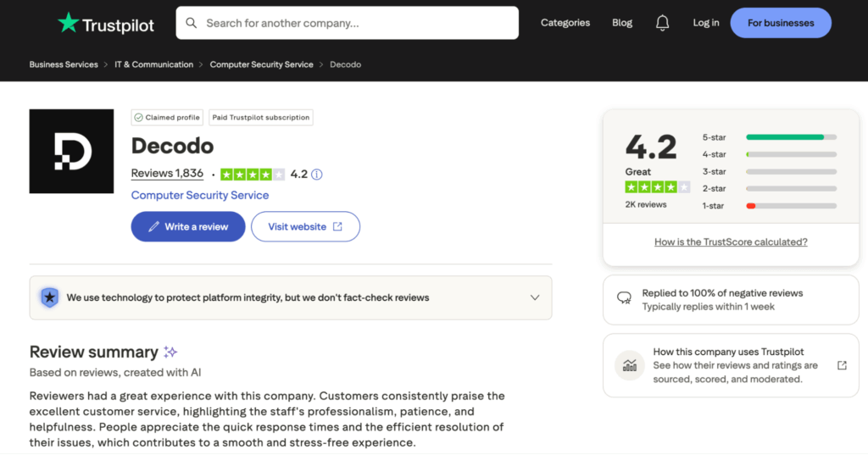Open notifications bell icon
This screenshot has width=868, height=455.
662,23
